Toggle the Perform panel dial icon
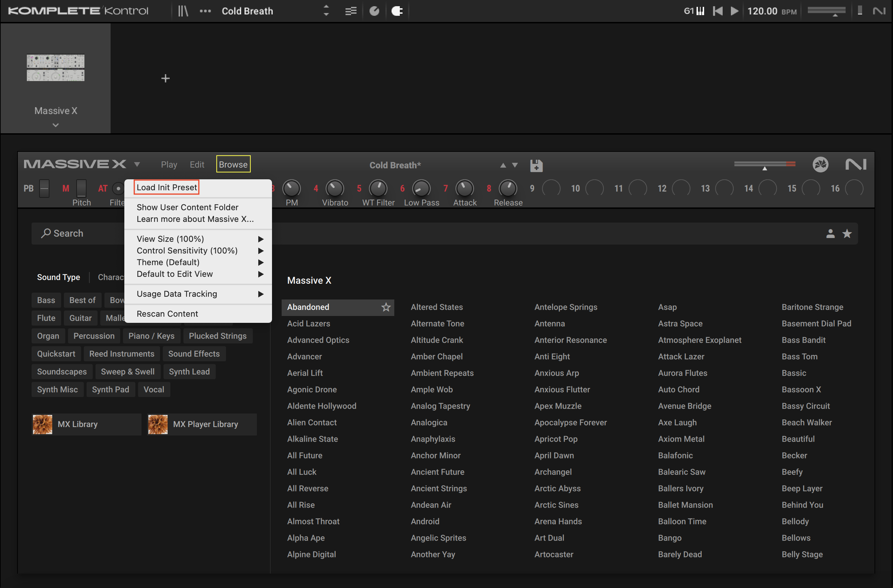The width and height of the screenshot is (893, 588). [x=374, y=11]
